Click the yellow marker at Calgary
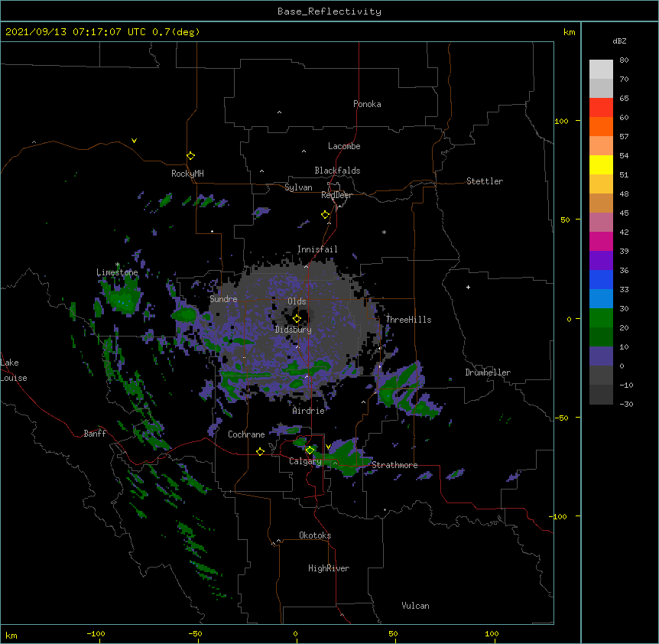Image resolution: width=659 pixels, height=644 pixels. [x=310, y=450]
